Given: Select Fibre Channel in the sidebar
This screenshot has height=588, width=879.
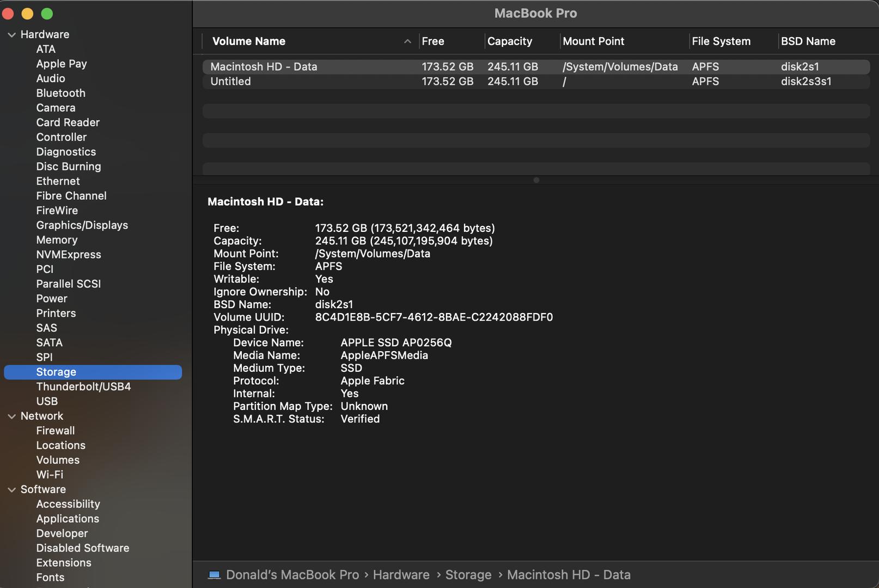Looking at the screenshot, I should tap(71, 196).
